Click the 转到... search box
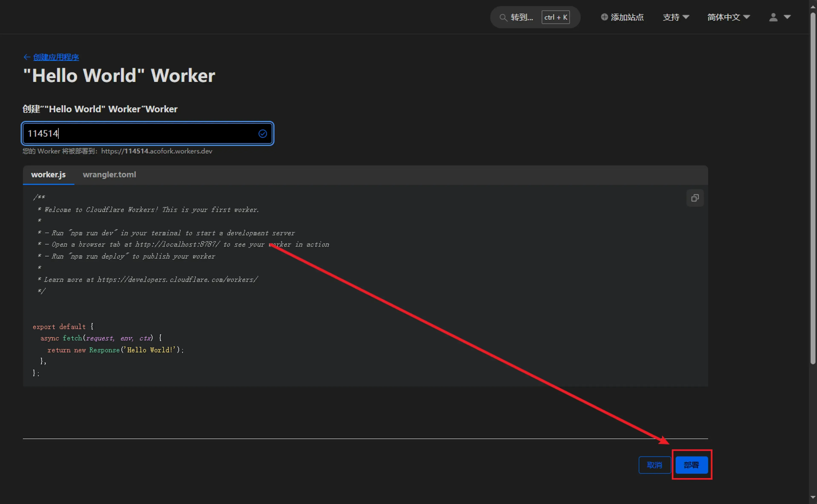This screenshot has width=817, height=504. (x=522, y=17)
